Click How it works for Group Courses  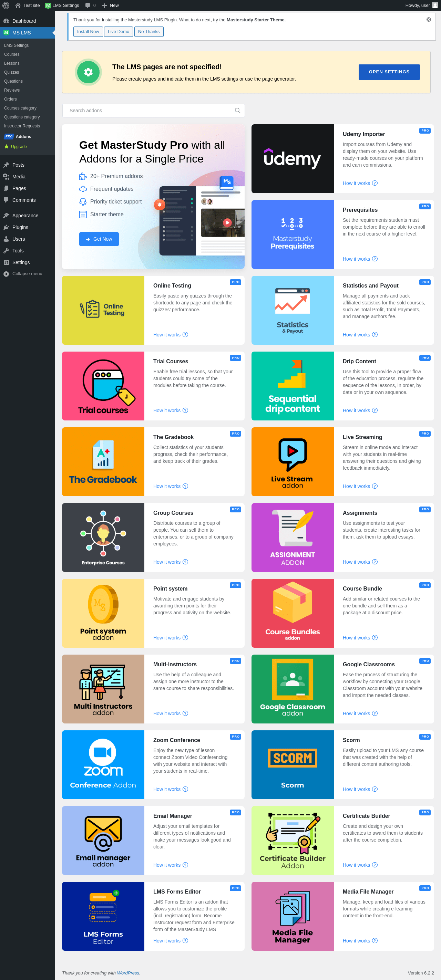pos(171,562)
